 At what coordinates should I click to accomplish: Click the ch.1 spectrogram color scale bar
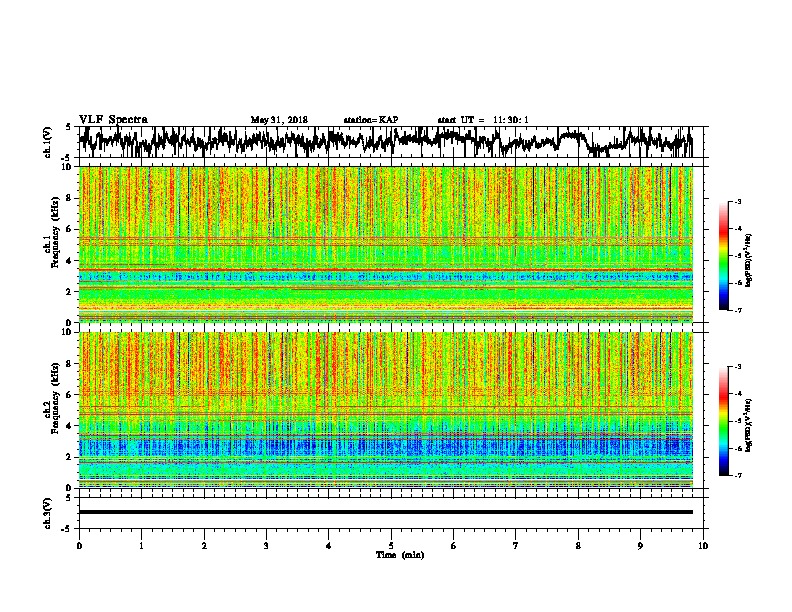point(724,256)
